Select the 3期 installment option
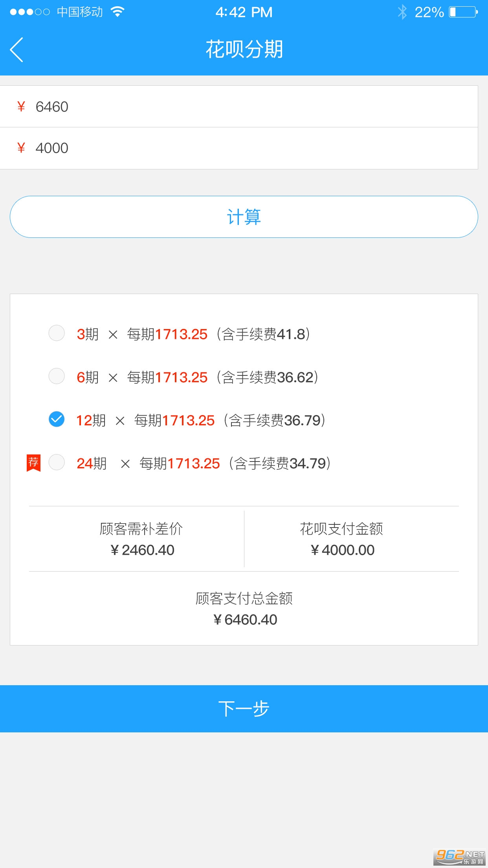Viewport: 488px width, 868px height. pos(57,333)
